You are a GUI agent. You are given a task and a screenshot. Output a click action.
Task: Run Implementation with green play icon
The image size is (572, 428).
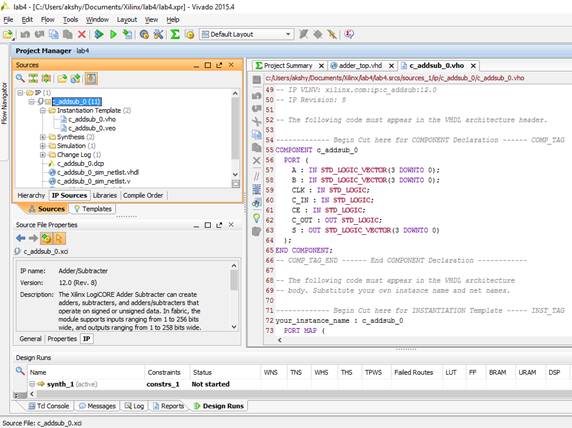pyautogui.click(x=113, y=34)
